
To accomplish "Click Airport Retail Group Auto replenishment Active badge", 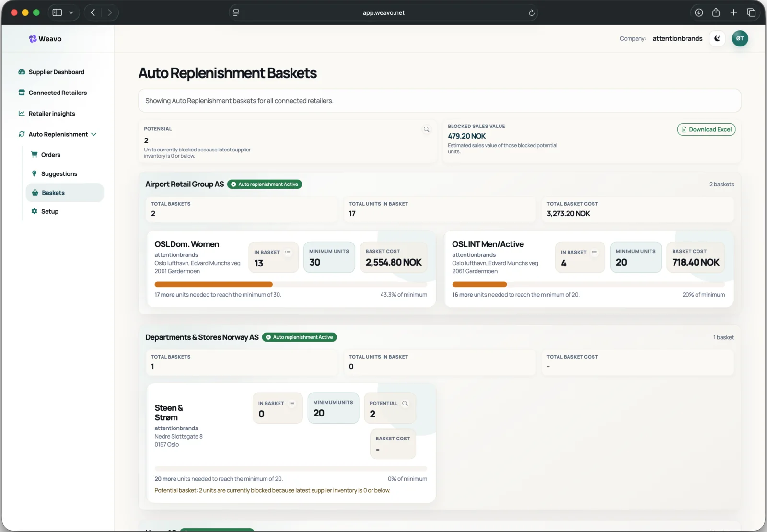I will tap(264, 185).
